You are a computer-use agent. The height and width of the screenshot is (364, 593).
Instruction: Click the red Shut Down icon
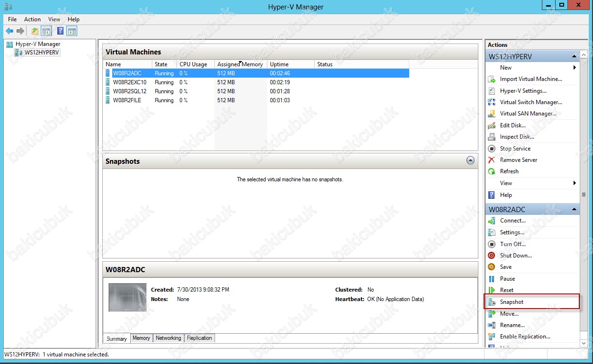(x=492, y=256)
